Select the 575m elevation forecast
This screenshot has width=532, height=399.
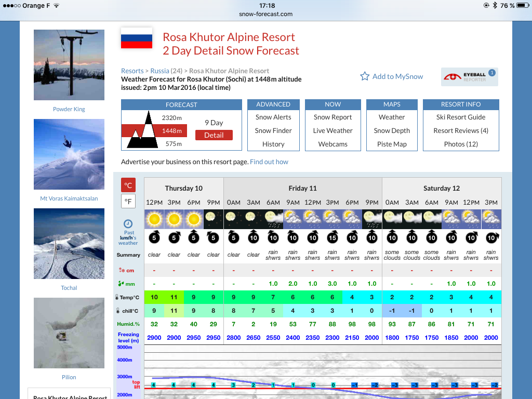(174, 144)
